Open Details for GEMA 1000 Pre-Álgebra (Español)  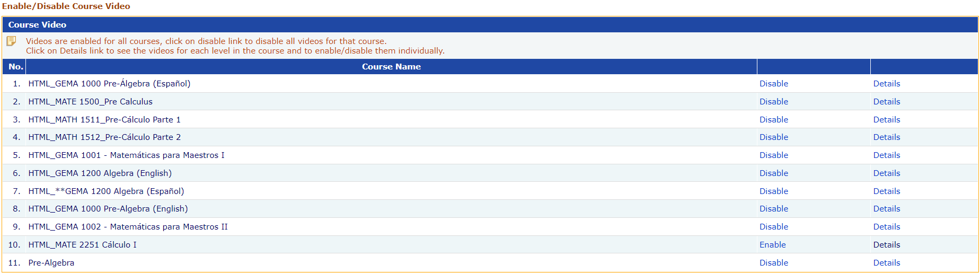[886, 84]
